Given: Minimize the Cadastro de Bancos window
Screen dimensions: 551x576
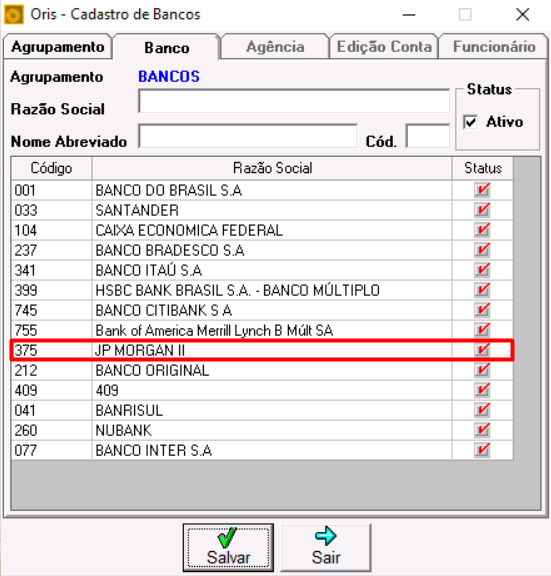Looking at the screenshot, I should (408, 15).
